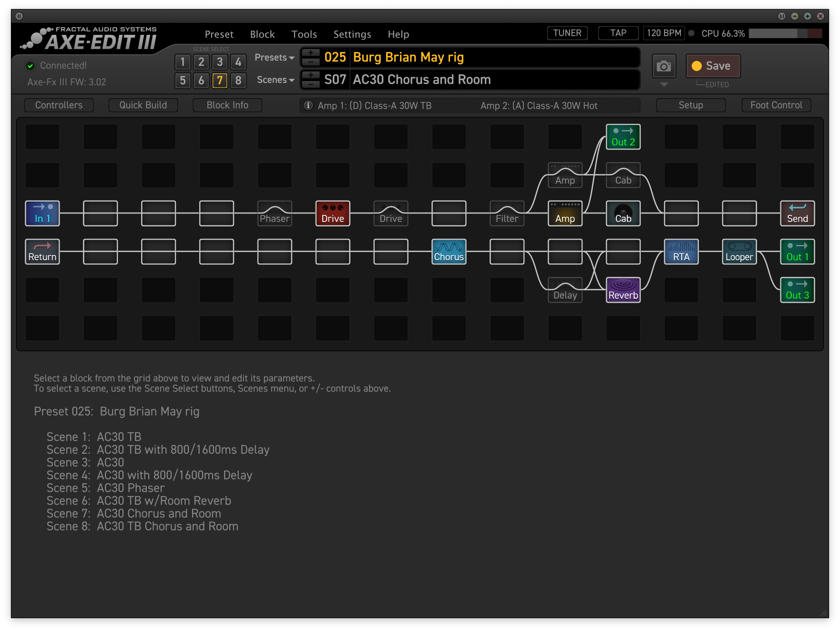Click Amp 1: (D) Class-A 30W TB label

[x=375, y=106]
